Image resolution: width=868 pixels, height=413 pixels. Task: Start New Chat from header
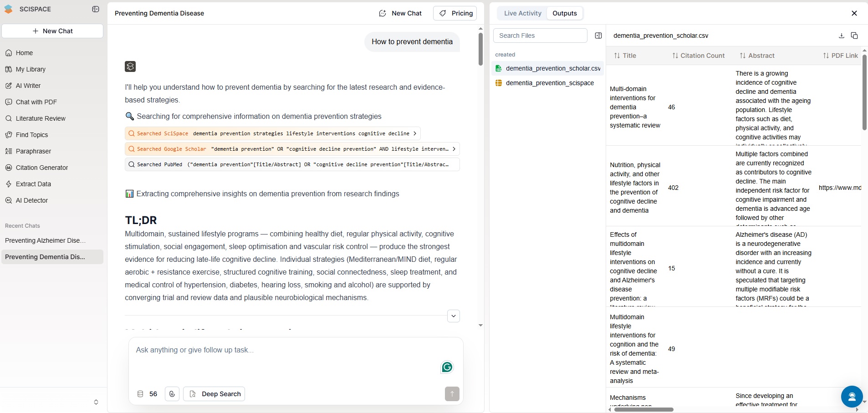pos(400,13)
